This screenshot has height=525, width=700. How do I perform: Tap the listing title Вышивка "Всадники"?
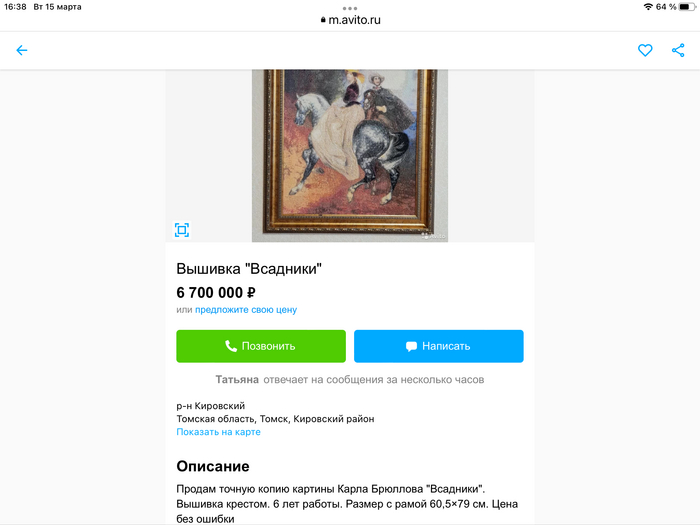pos(249,269)
